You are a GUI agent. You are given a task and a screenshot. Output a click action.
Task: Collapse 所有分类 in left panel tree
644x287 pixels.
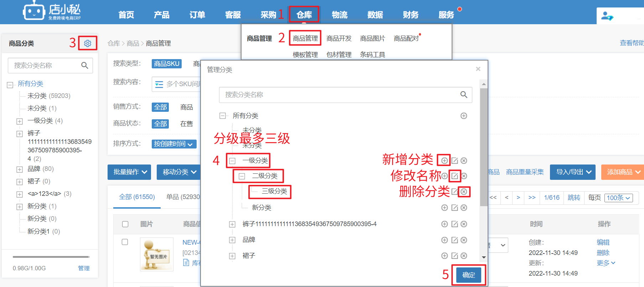click(10, 85)
